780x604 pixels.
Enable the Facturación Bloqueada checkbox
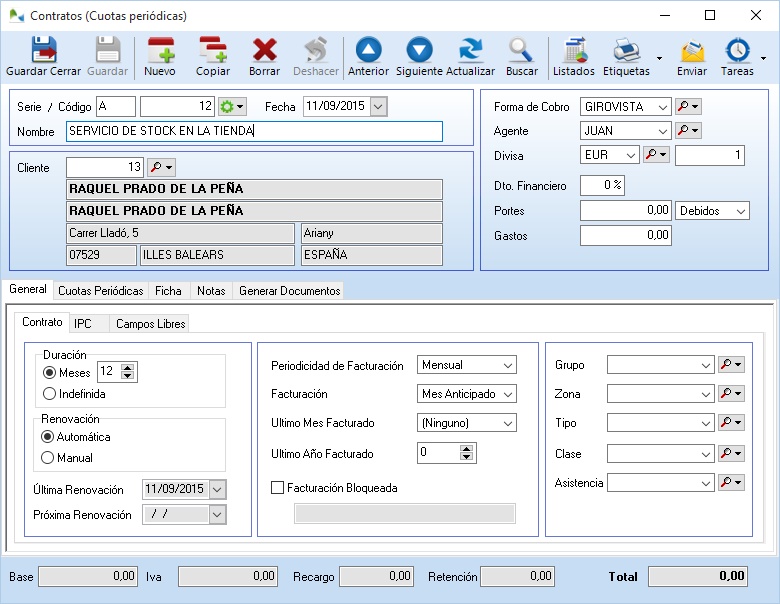pos(278,488)
